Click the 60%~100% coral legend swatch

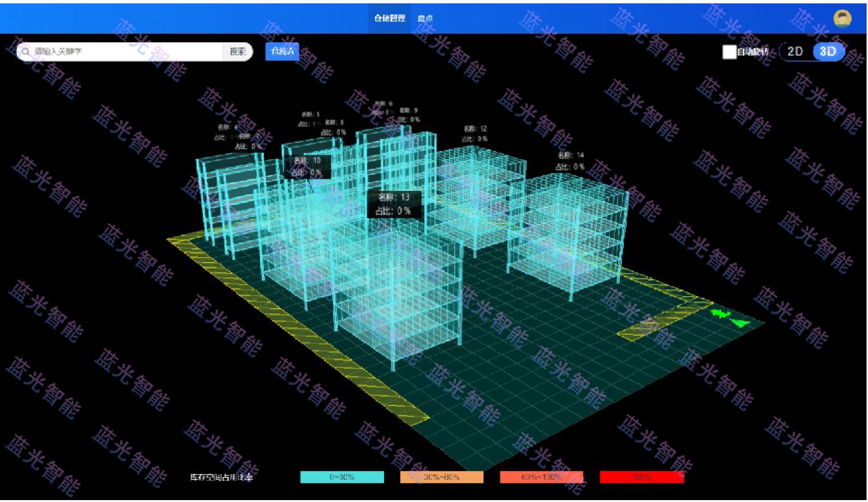[x=542, y=477]
